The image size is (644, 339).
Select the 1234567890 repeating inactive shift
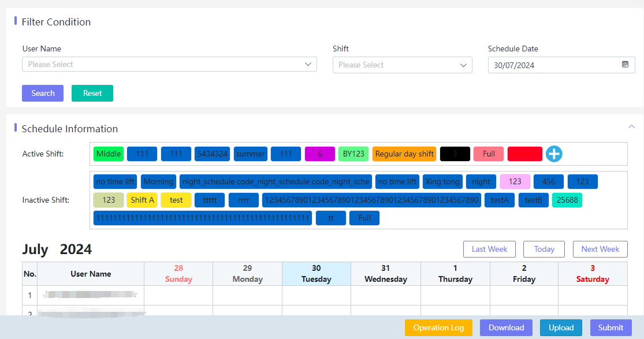372,200
